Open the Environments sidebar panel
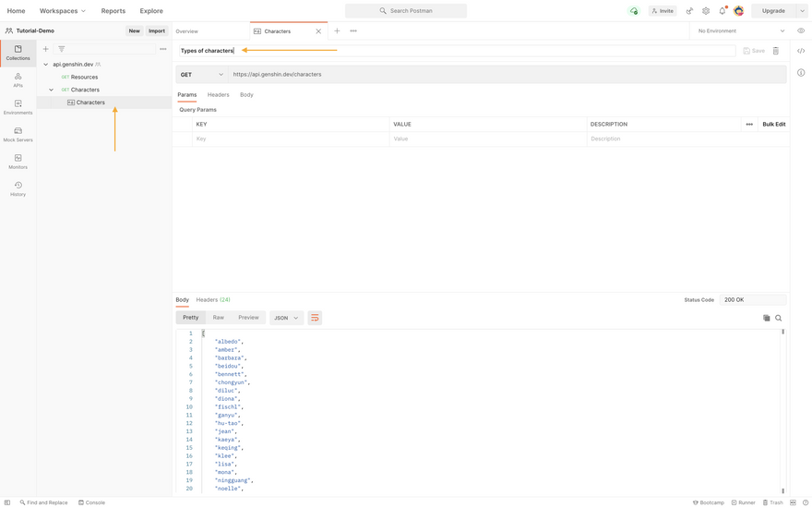 pyautogui.click(x=18, y=107)
